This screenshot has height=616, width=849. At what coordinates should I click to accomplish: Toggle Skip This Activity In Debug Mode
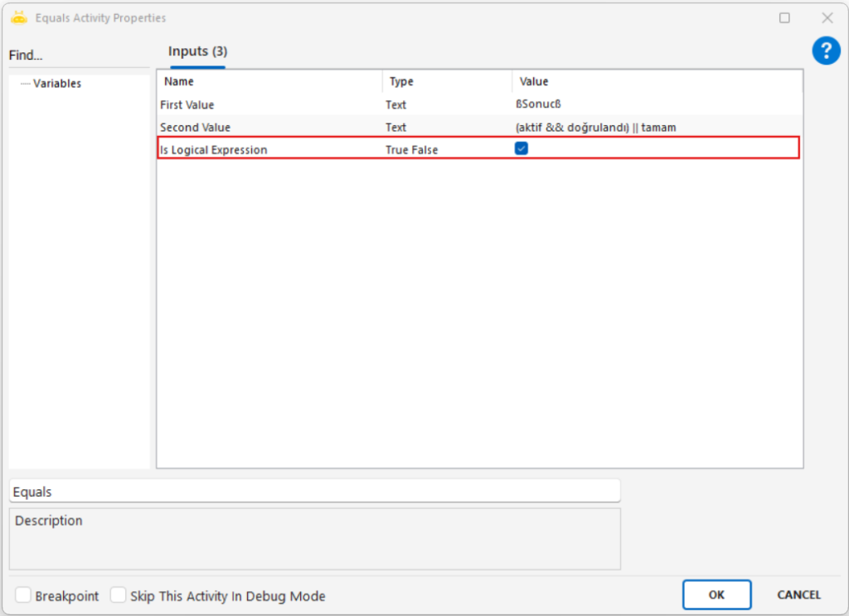click(x=119, y=595)
